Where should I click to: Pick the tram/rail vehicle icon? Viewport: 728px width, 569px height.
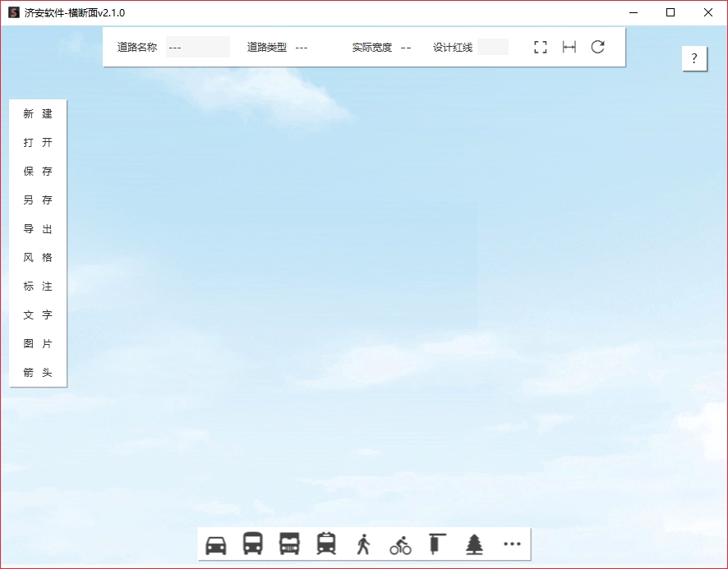click(x=326, y=544)
